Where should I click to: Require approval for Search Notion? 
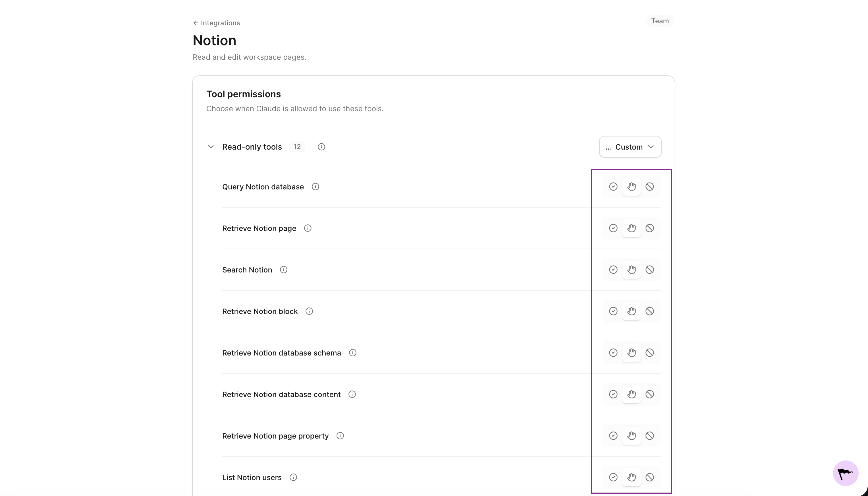(632, 270)
